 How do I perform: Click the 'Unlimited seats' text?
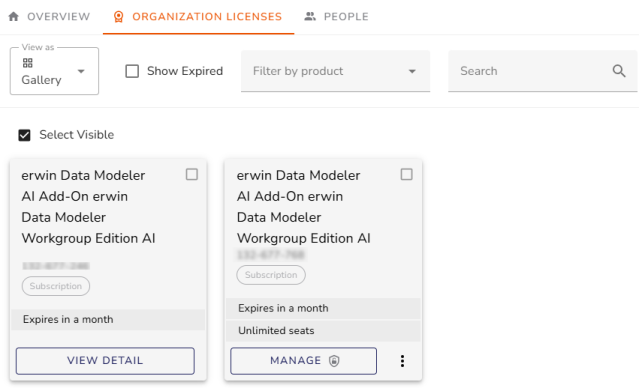(276, 331)
